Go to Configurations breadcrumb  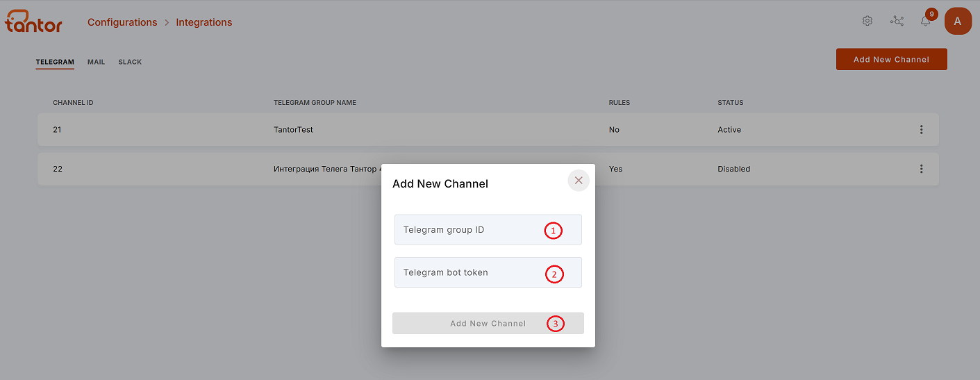122,22
